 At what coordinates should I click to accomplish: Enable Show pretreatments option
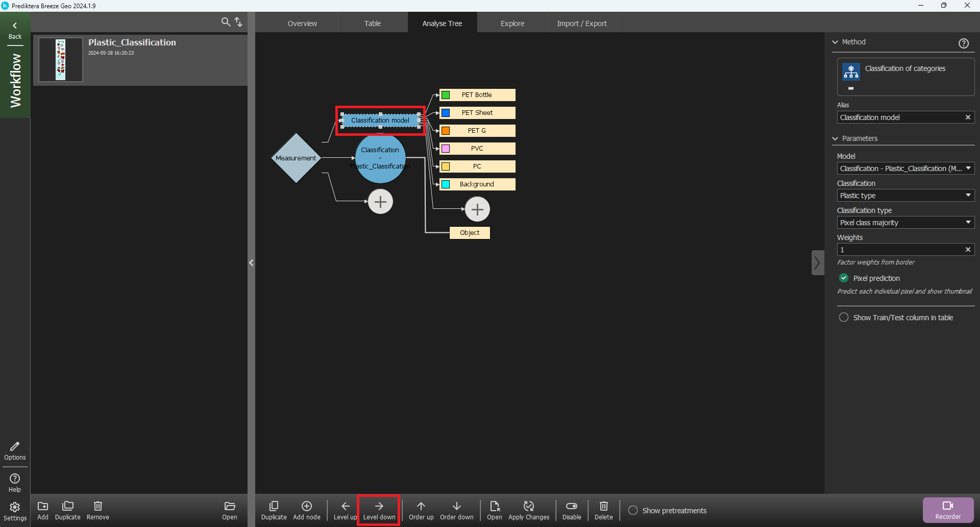[x=633, y=510]
